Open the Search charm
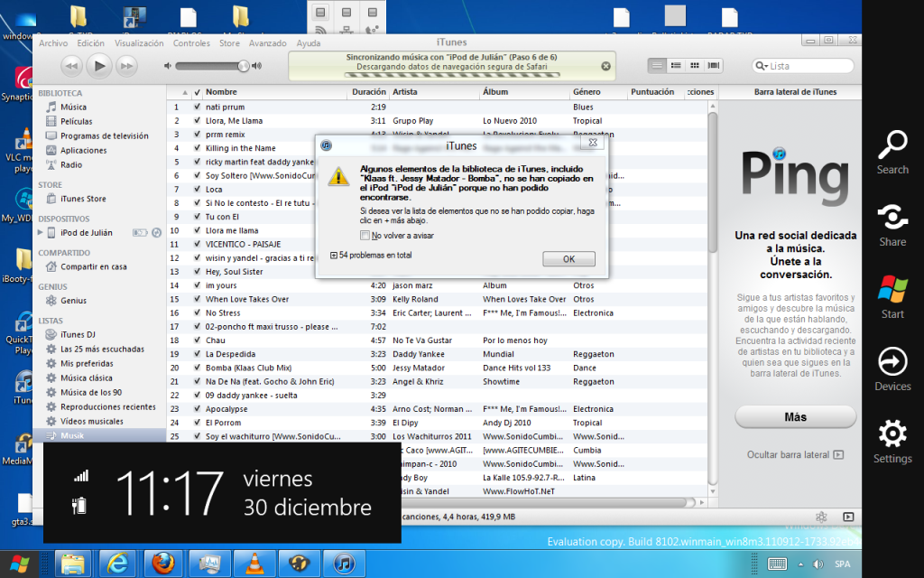Viewport: 924px width, 578px height. (892, 152)
